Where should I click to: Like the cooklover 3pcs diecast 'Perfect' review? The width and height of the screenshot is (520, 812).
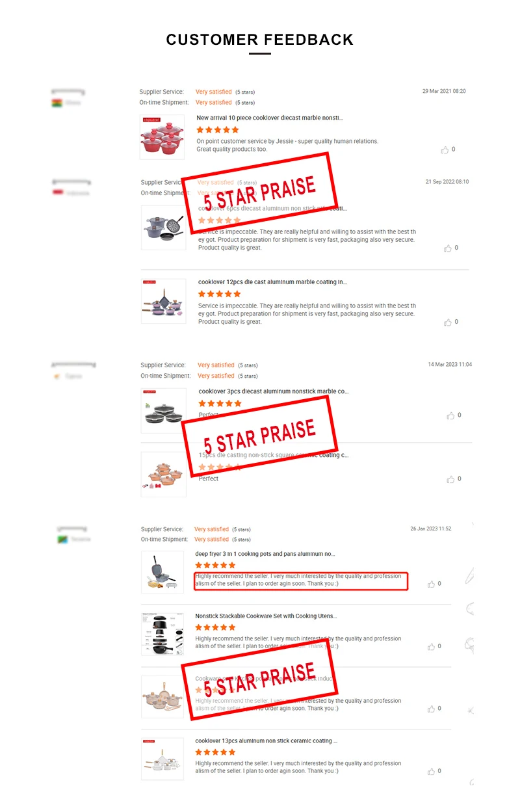point(450,415)
